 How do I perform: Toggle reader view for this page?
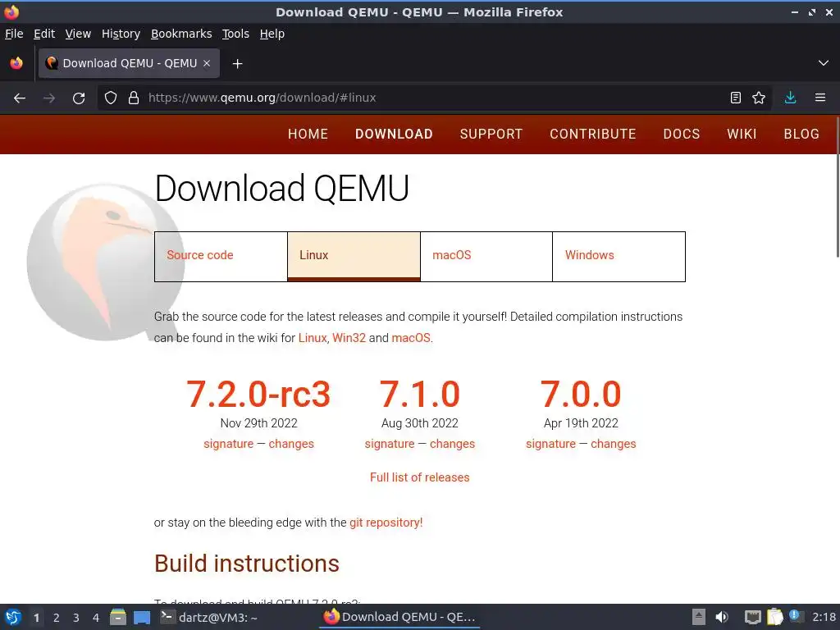pyautogui.click(x=736, y=98)
